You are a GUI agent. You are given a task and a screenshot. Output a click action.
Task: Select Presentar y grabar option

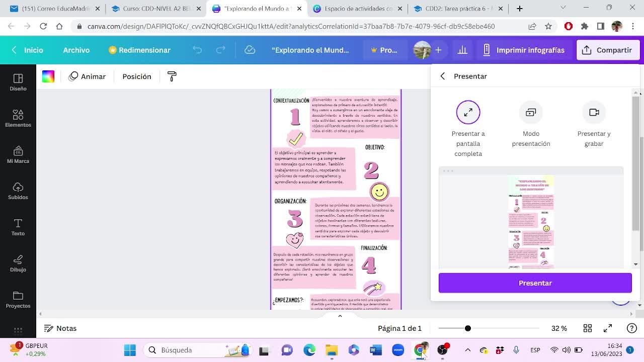coord(594,124)
